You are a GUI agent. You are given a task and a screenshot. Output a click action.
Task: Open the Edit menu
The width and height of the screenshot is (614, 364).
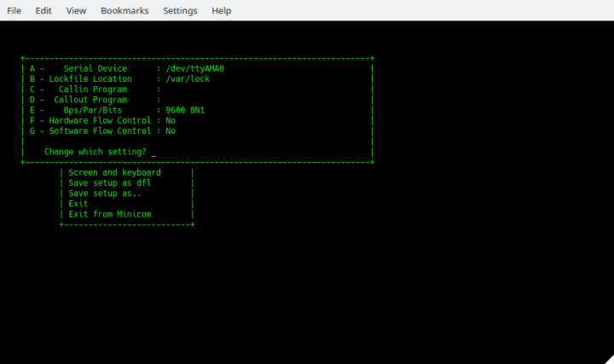(x=43, y=10)
